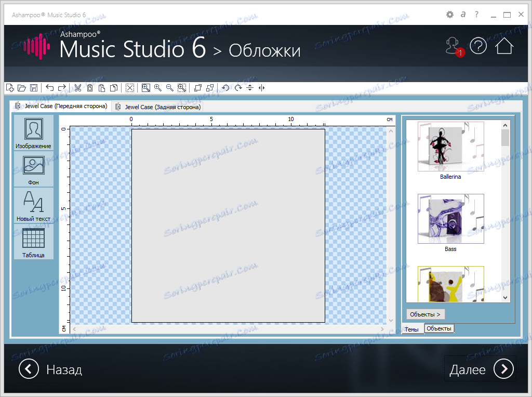Click the select-all dashed box icon
The height and width of the screenshot is (397, 532).
coord(129,88)
